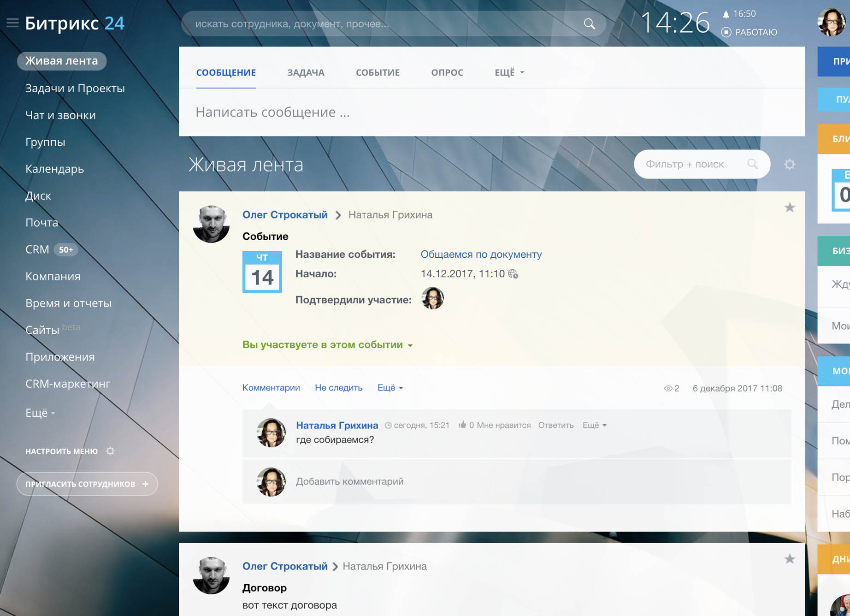The image size is (850, 616).
Task: Like Наталья Грихина's comment with the thumbs-up icon
Action: tap(462, 425)
